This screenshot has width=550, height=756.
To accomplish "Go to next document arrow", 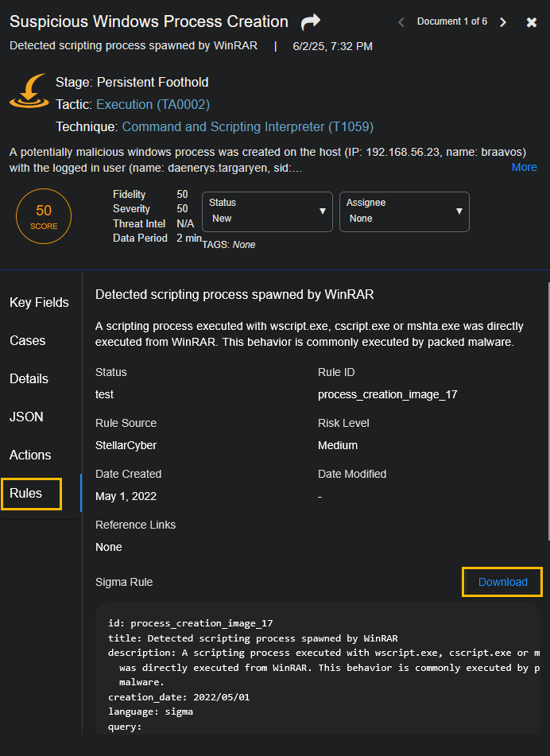I will (x=503, y=22).
